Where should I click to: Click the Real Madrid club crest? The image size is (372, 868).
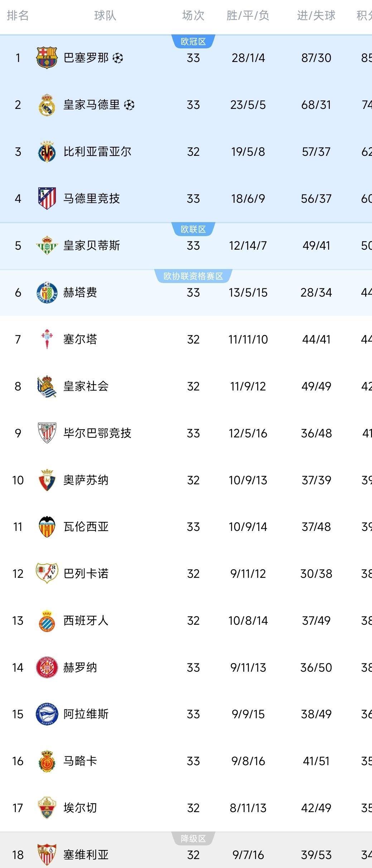pos(47,105)
